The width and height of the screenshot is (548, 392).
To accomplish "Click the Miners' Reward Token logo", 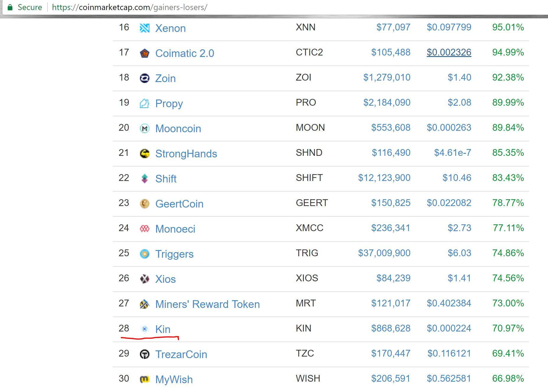I will (x=144, y=303).
